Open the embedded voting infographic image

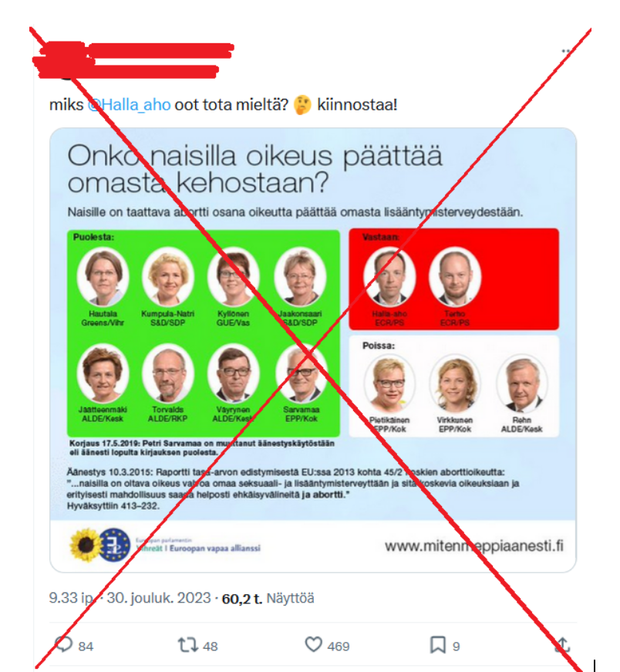(x=313, y=350)
